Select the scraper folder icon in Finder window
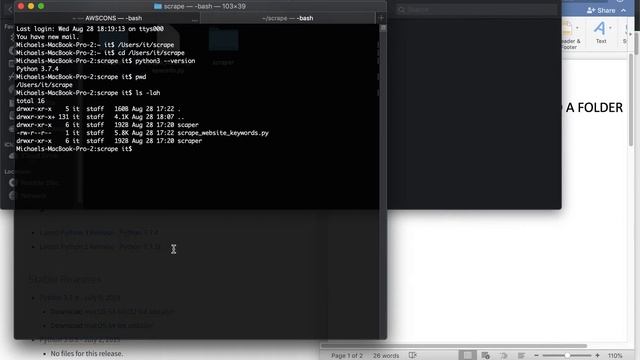The height and width of the screenshot is (360, 640). tap(223, 41)
